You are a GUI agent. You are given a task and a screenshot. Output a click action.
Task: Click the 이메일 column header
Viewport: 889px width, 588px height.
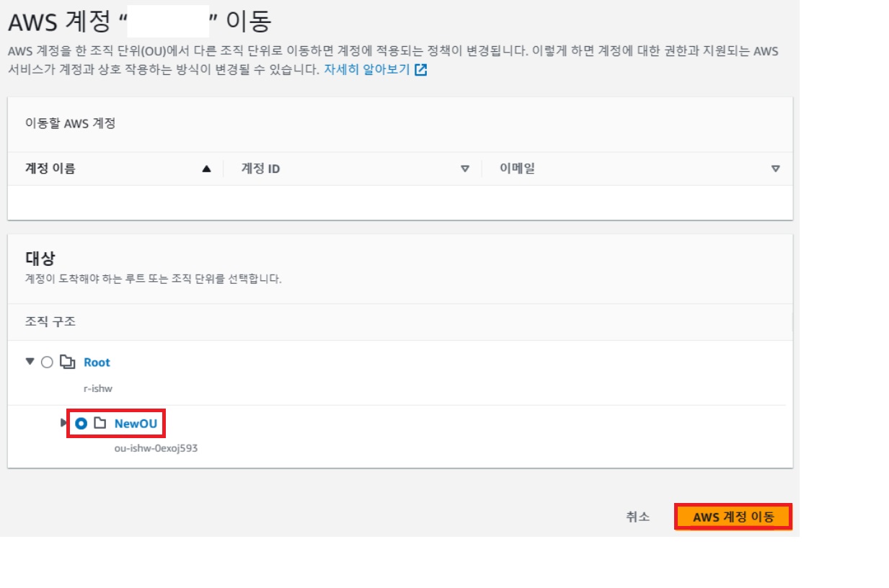coord(517,169)
